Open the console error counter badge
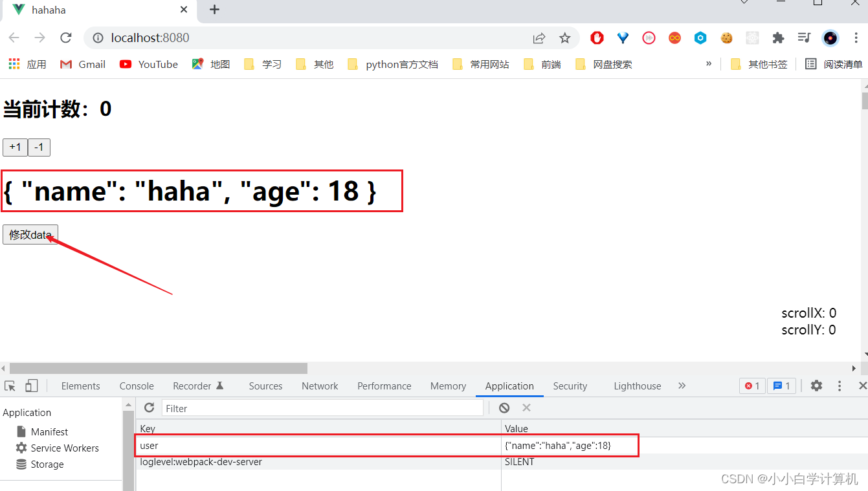 pyautogui.click(x=751, y=386)
